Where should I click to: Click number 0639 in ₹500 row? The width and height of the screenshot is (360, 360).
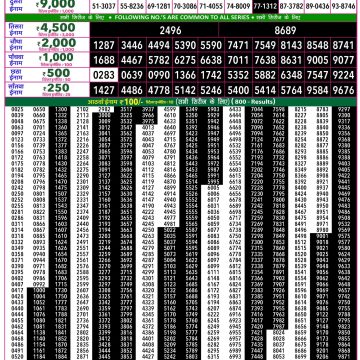point(132,75)
